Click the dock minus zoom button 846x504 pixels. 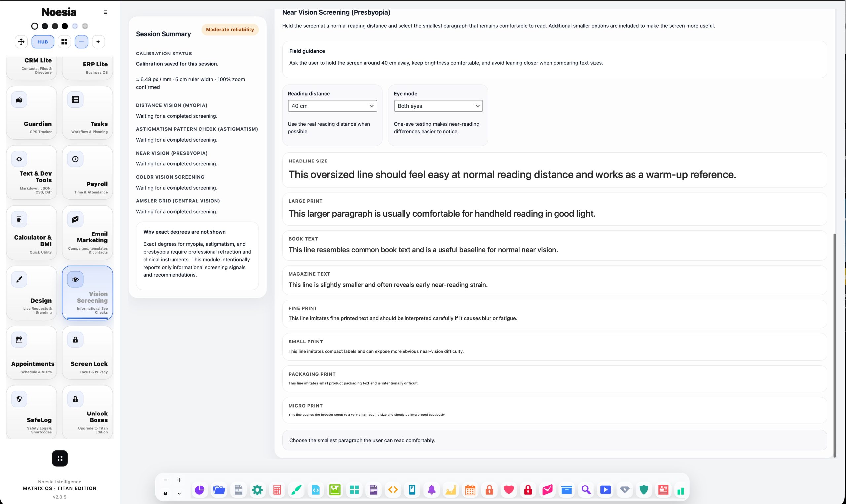pos(166,480)
